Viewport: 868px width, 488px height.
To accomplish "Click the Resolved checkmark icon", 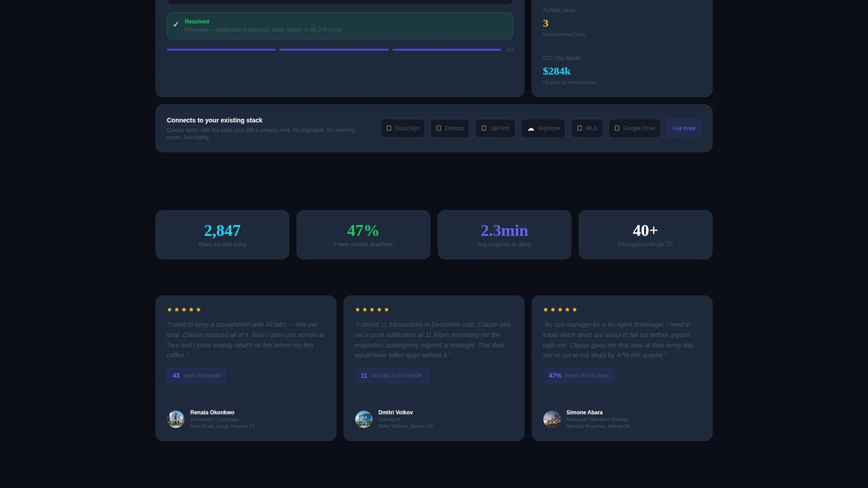I will [x=176, y=25].
